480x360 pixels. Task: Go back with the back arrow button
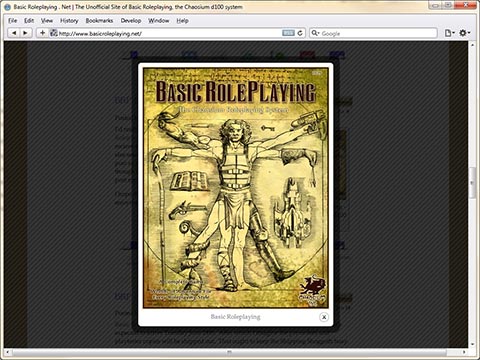(14, 33)
